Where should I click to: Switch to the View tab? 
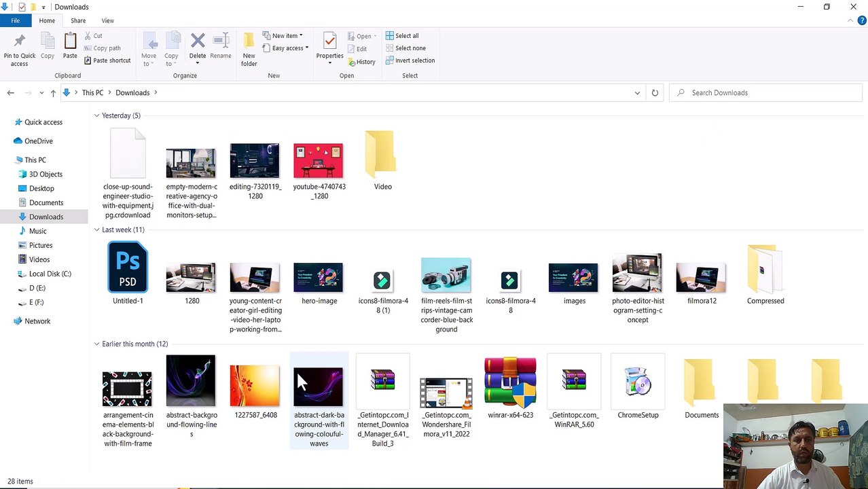pyautogui.click(x=107, y=20)
